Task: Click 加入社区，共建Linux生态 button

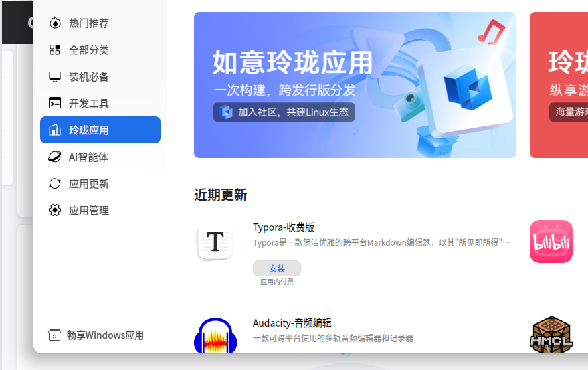Action: coord(284,112)
